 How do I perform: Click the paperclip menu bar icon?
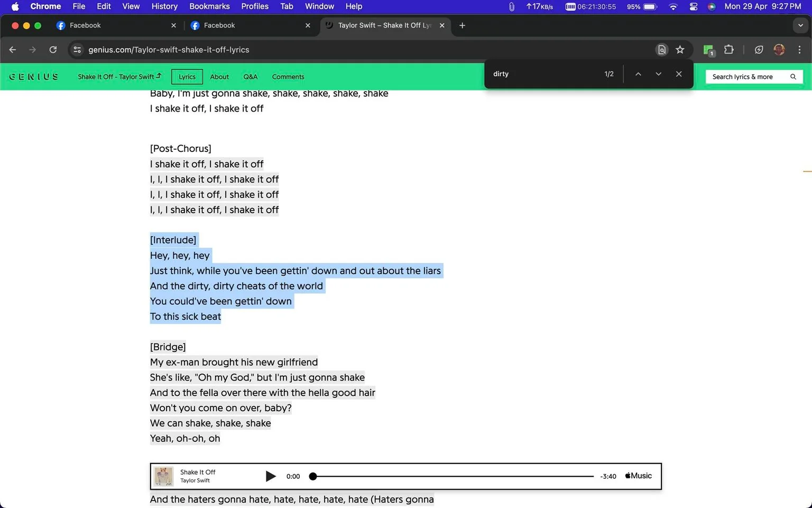(511, 6)
